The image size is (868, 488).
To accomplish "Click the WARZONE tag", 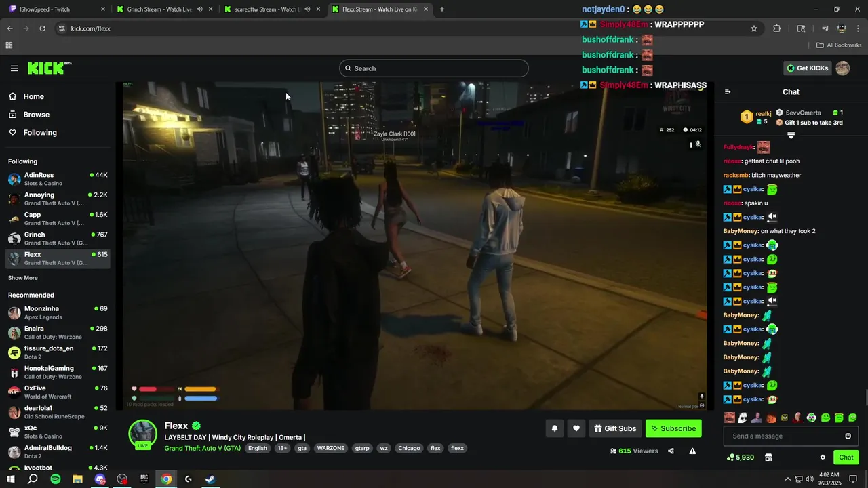I will 332,448.
